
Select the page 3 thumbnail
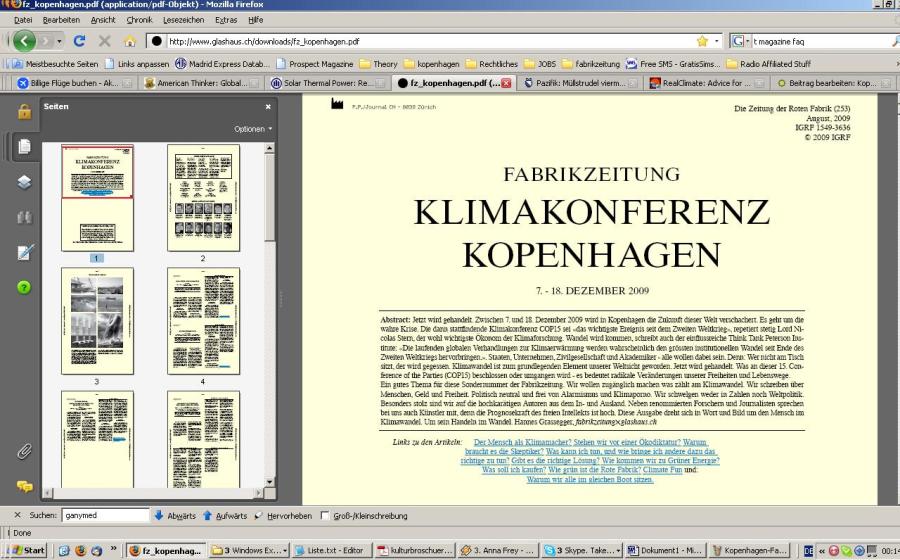pos(97,321)
